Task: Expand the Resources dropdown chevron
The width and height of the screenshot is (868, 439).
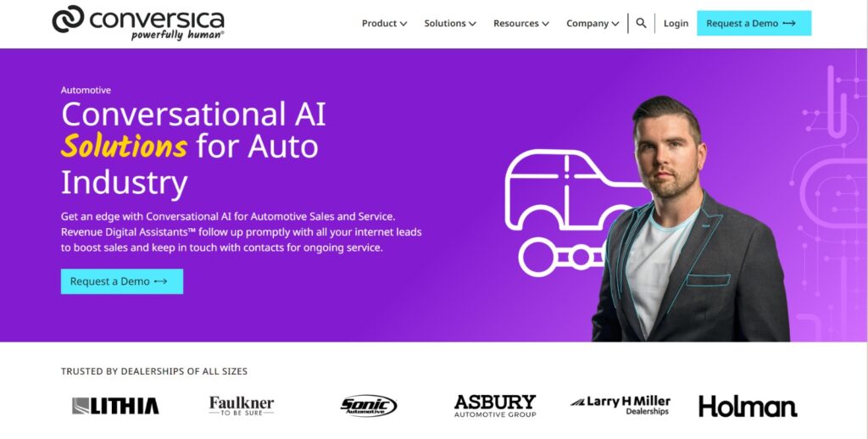Action: point(545,24)
